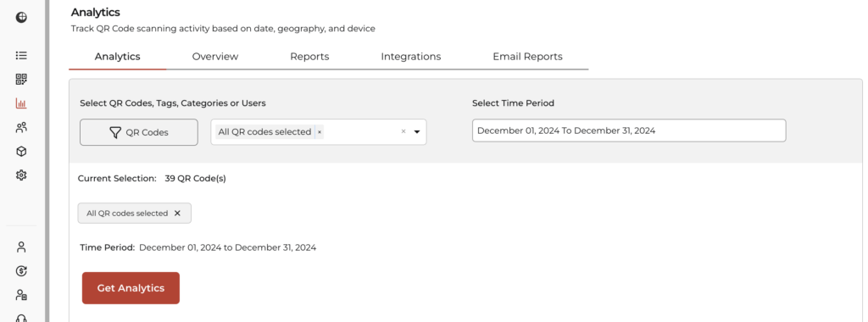Click 'December 01, 2024 to December 31, 2024' summary
This screenshot has width=868, height=322.
point(227,247)
